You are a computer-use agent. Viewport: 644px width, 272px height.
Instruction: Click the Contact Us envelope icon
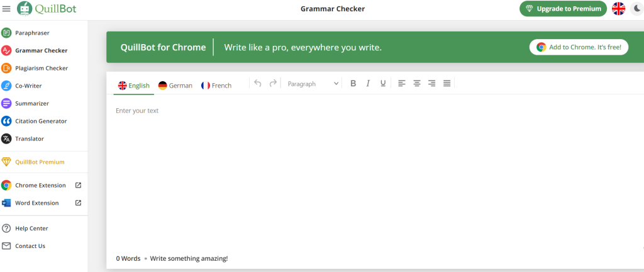tap(6, 246)
